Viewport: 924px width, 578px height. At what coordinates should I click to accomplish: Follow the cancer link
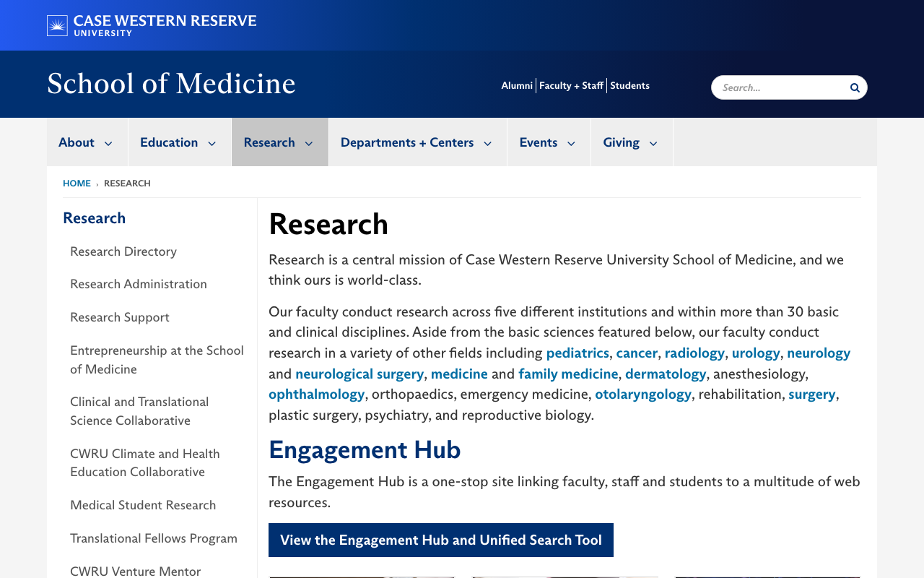pos(637,353)
